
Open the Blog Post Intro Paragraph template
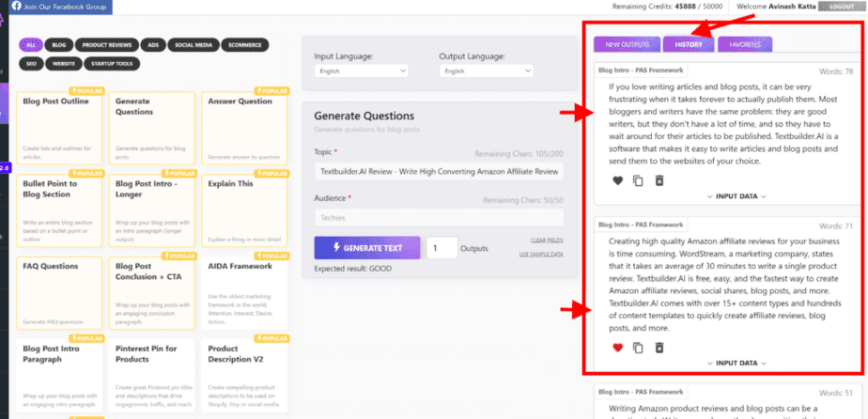pos(59,375)
